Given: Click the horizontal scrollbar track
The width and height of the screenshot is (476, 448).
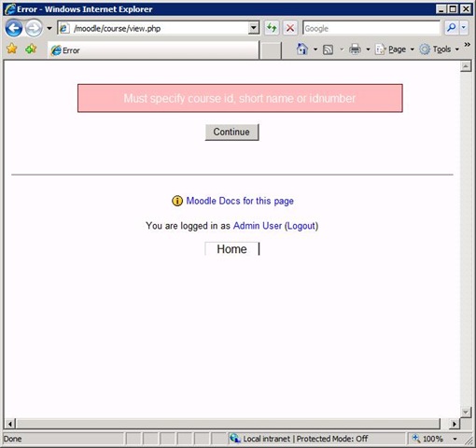Looking at the screenshot, I should [229, 424].
